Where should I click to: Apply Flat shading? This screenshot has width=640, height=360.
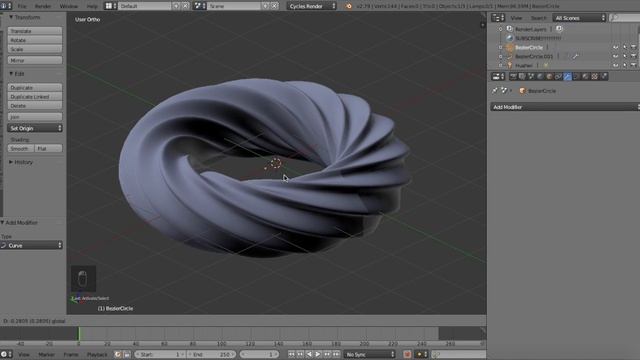tap(49, 149)
